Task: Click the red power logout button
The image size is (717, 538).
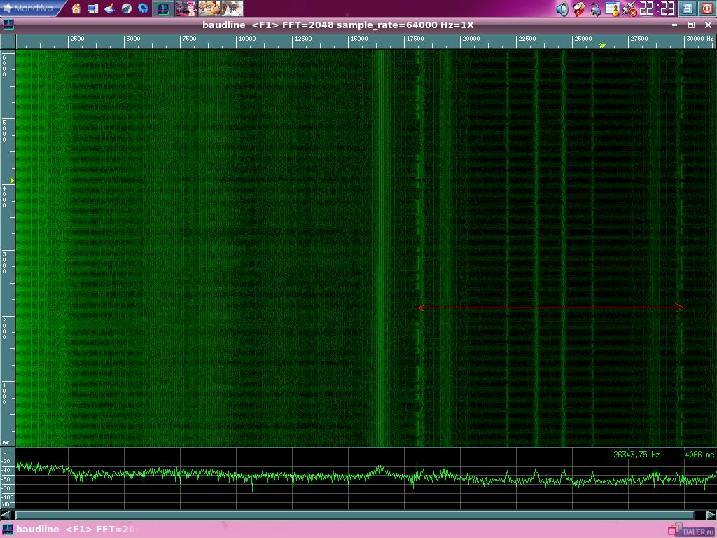Action: coord(706,8)
